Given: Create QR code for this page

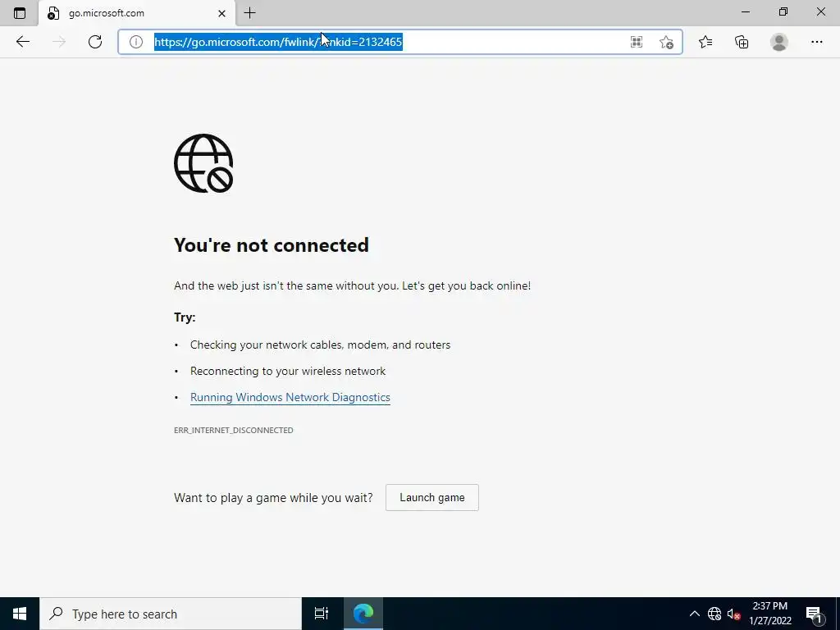Looking at the screenshot, I should (636, 42).
